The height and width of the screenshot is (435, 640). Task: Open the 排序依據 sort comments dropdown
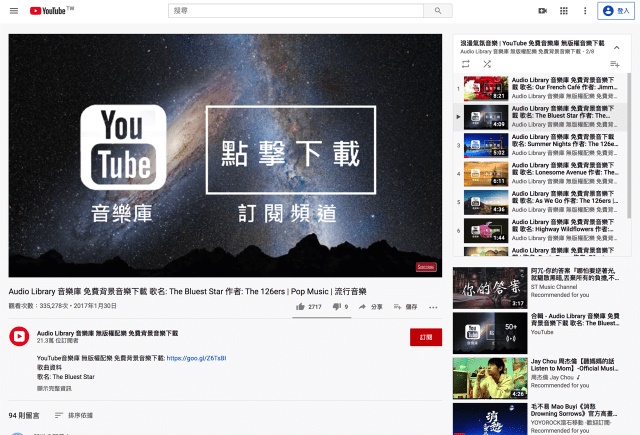click(73, 415)
